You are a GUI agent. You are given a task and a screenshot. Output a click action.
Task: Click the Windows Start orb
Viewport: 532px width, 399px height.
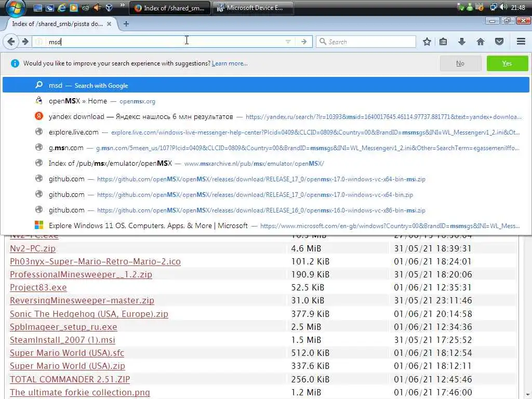coord(16,7)
